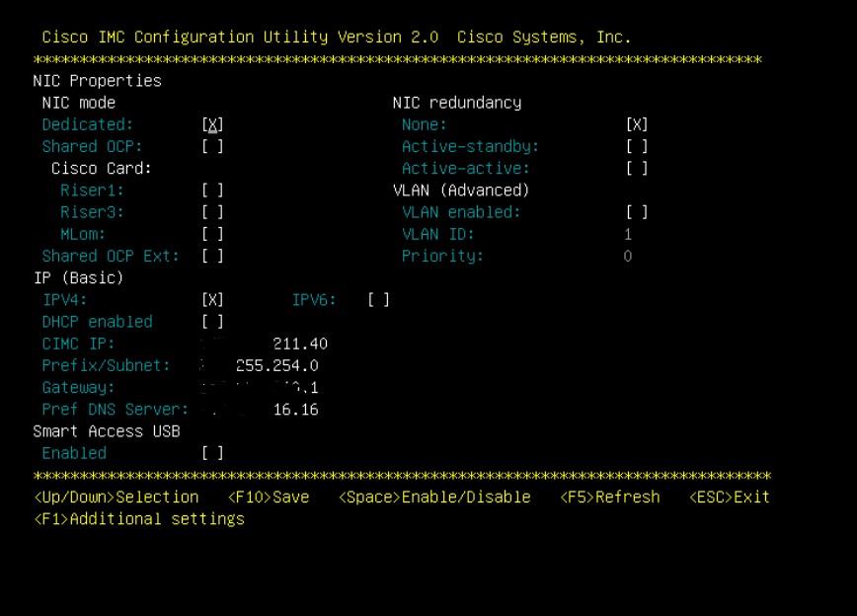857x616 pixels.
Task: Click the ESC Exit hint
Action: pos(730,497)
